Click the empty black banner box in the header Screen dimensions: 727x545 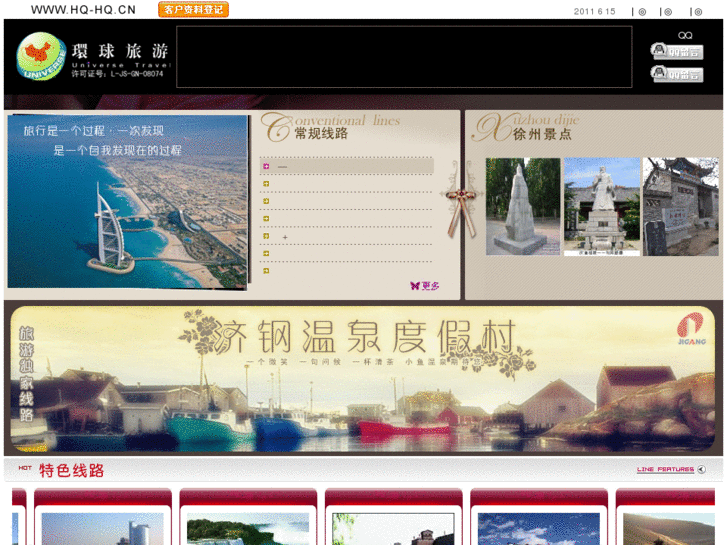pyautogui.click(x=404, y=57)
